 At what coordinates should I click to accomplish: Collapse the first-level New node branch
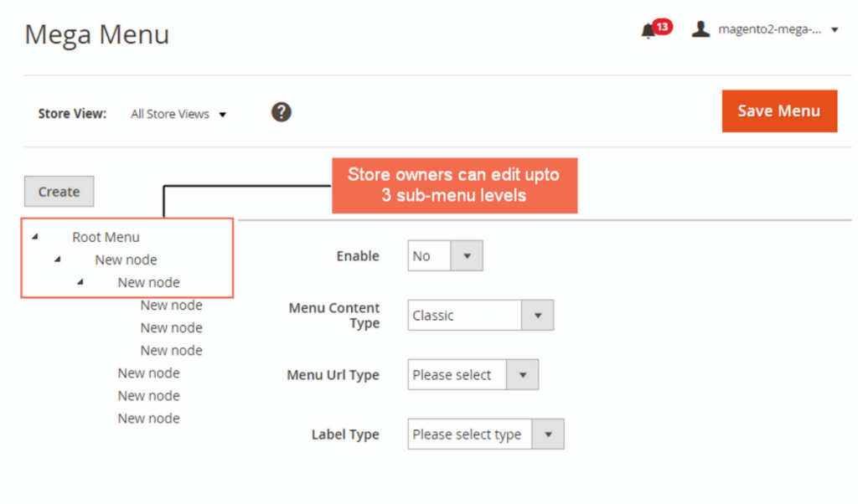tap(57, 260)
